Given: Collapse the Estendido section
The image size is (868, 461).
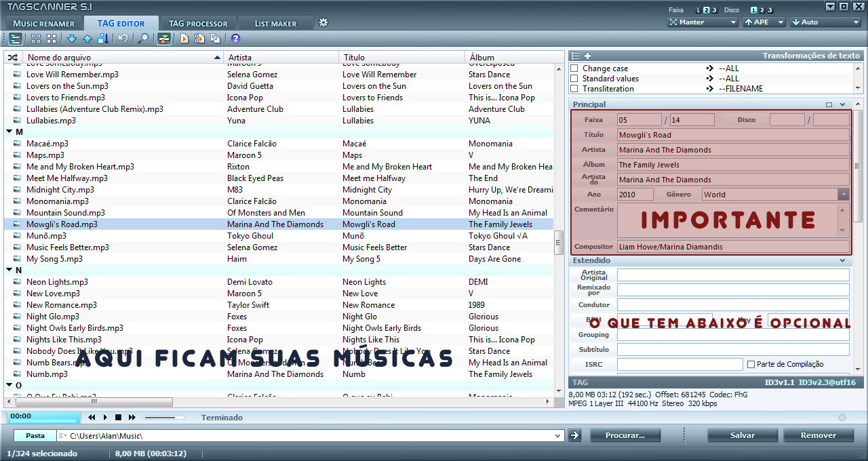Looking at the screenshot, I should click(842, 260).
